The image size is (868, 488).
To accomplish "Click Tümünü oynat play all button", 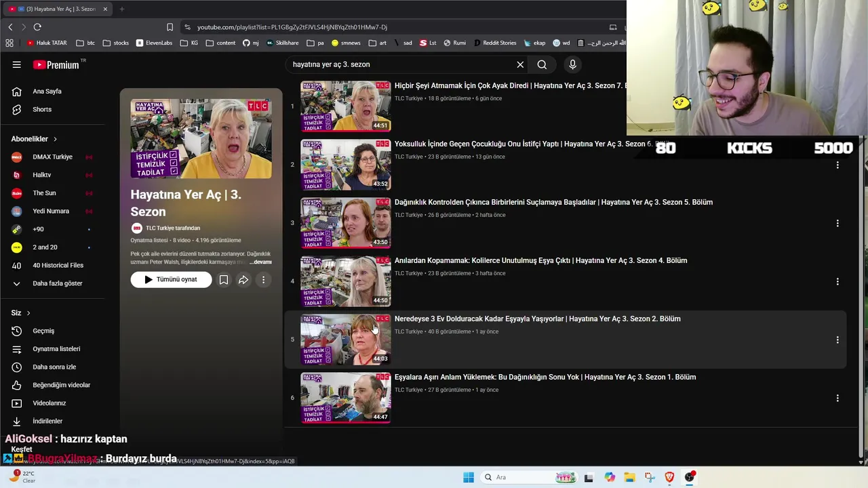I will [x=171, y=279].
